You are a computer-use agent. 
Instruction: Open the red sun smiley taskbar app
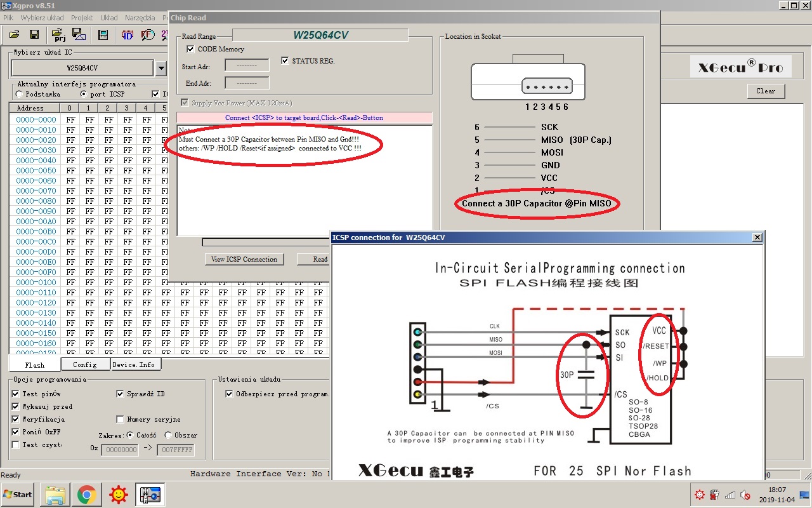118,494
